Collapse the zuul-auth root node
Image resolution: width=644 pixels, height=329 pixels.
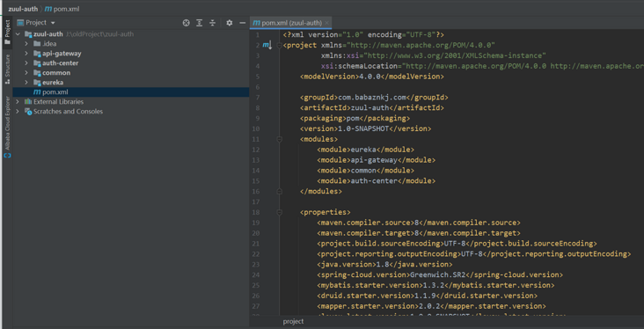(18, 34)
